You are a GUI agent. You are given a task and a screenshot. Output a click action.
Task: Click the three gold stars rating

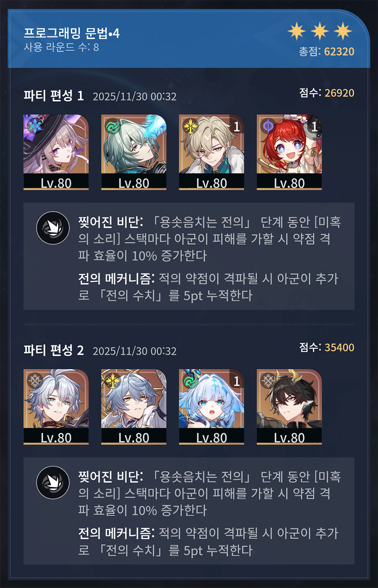coord(320,31)
